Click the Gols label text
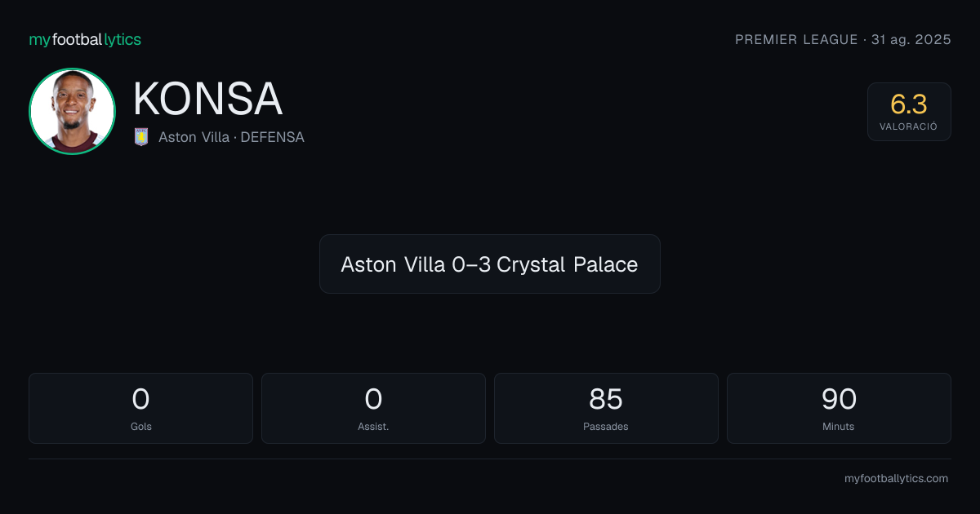 coord(140,427)
